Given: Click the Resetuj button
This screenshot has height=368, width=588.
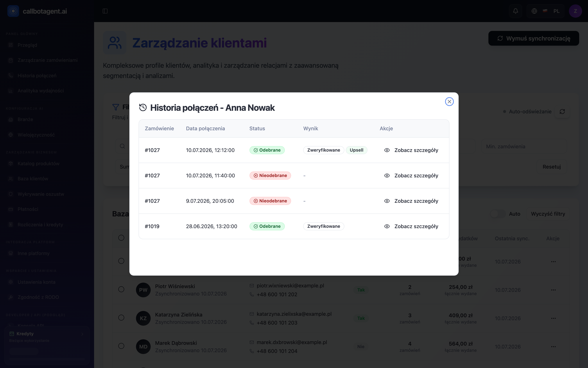Looking at the screenshot, I should tap(552, 167).
